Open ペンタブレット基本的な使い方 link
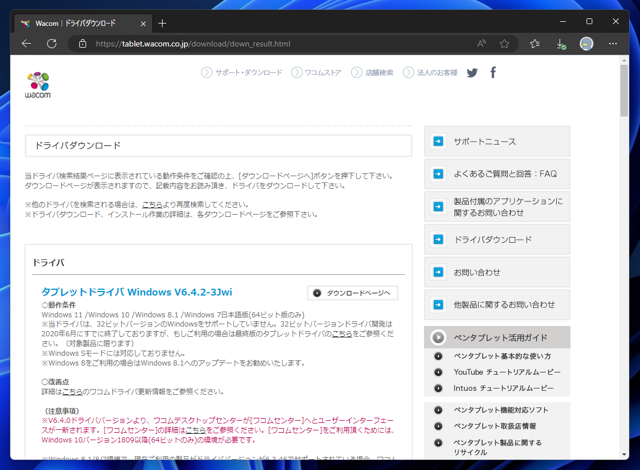640x470 pixels. pyautogui.click(x=502, y=356)
